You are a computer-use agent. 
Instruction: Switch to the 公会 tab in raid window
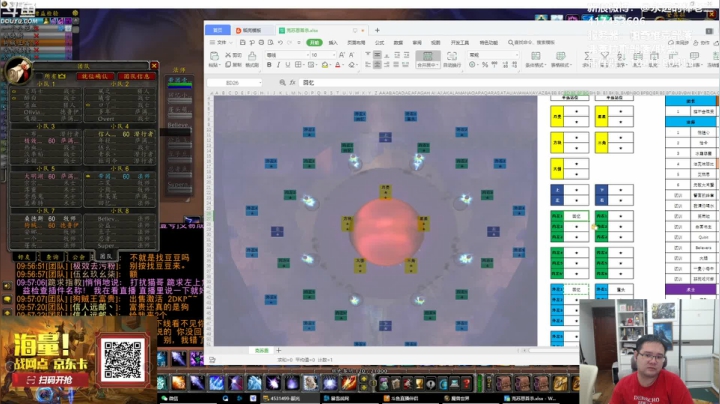click(79, 257)
